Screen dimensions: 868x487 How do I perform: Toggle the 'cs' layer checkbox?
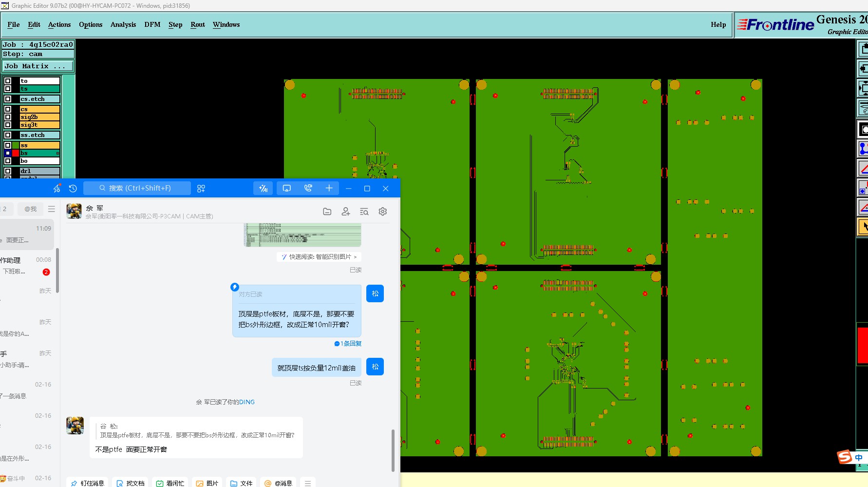[8, 109]
